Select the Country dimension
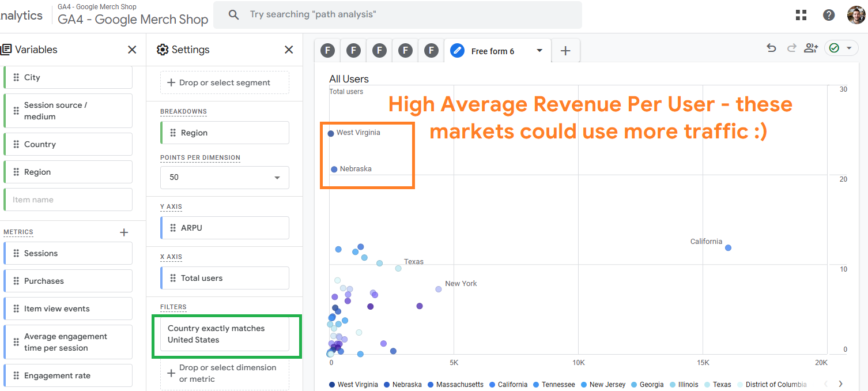The height and width of the screenshot is (391, 868). (x=68, y=144)
